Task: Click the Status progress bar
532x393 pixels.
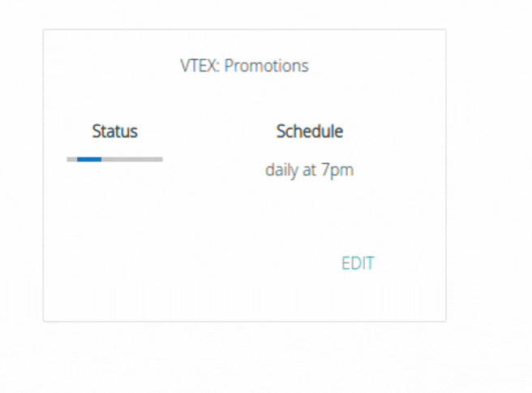Action: pyautogui.click(x=114, y=159)
